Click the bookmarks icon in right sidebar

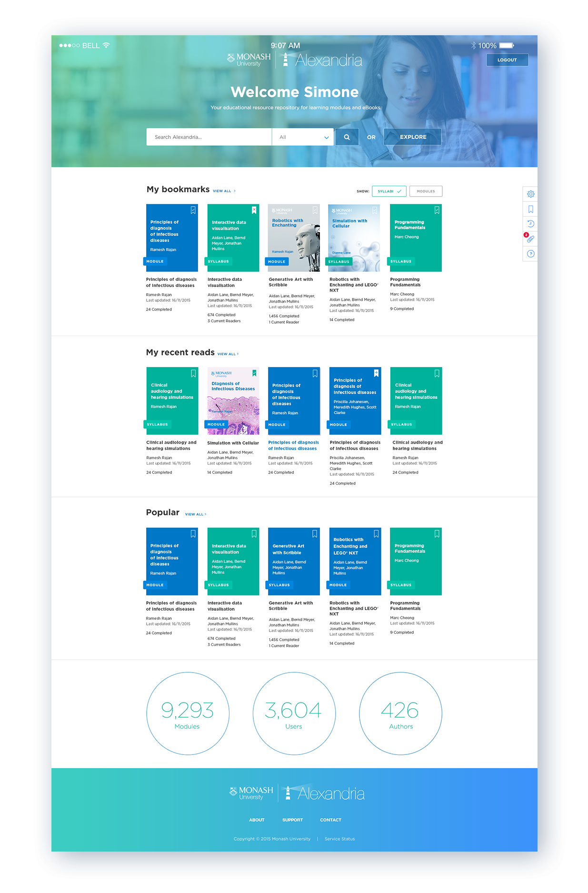coord(530,209)
